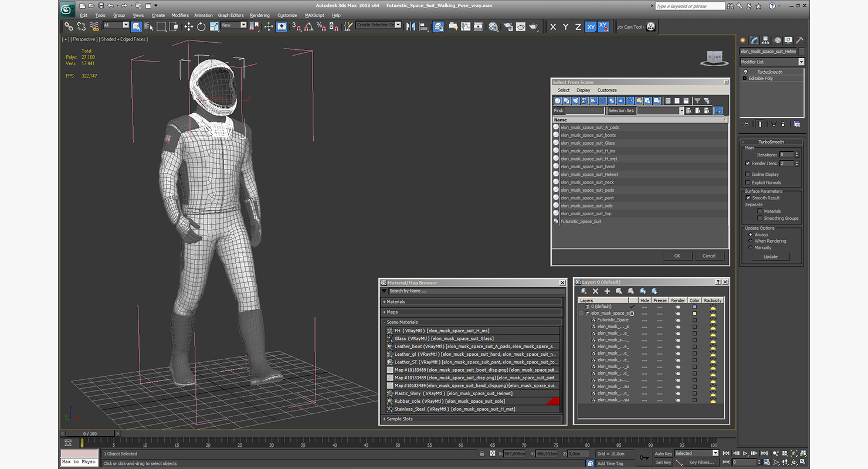
Task: Click Configure Modifier Sets icon
Action: coord(797,124)
